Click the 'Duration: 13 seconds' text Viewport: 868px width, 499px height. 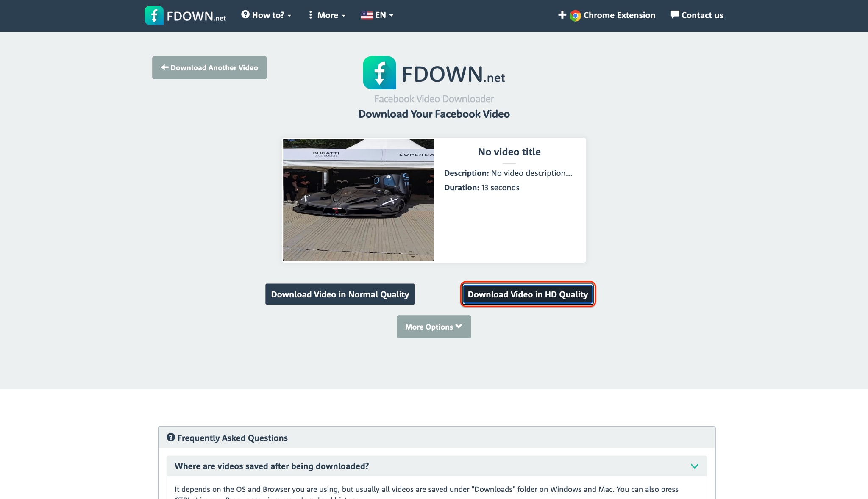(x=481, y=187)
